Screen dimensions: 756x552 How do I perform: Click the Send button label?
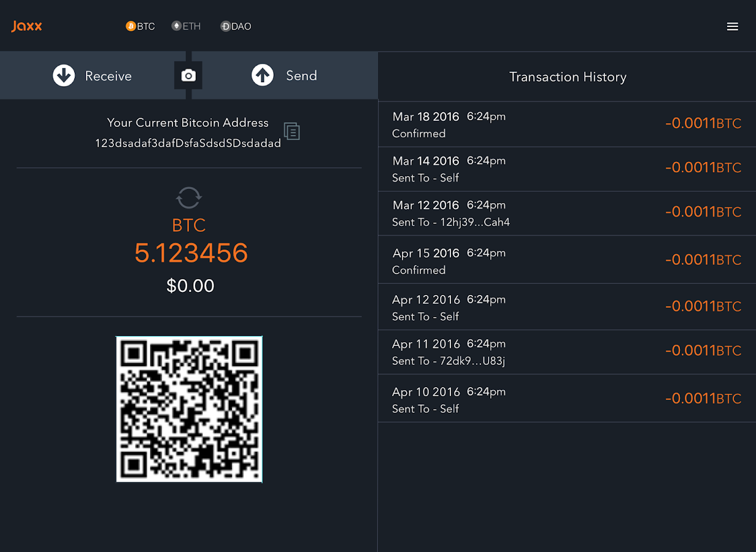coord(301,75)
